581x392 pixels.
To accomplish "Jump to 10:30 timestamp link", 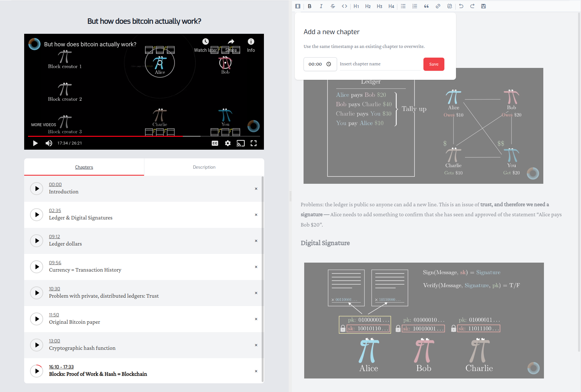I will click(54, 289).
